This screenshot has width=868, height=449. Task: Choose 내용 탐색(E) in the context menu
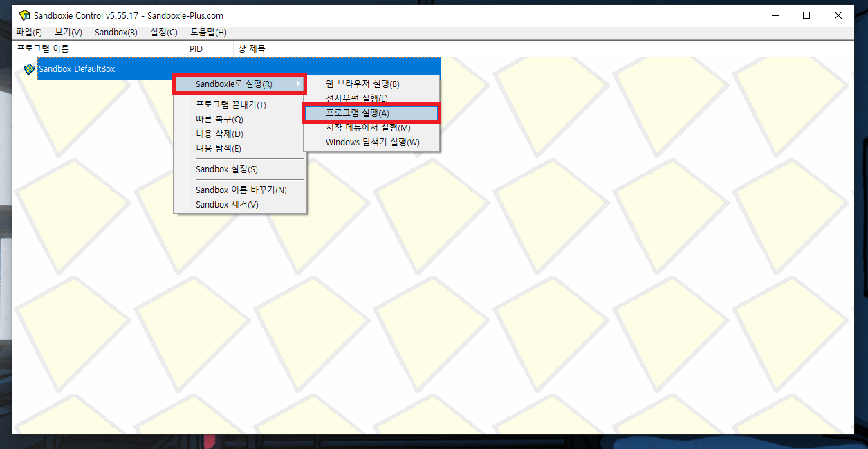tap(239, 149)
